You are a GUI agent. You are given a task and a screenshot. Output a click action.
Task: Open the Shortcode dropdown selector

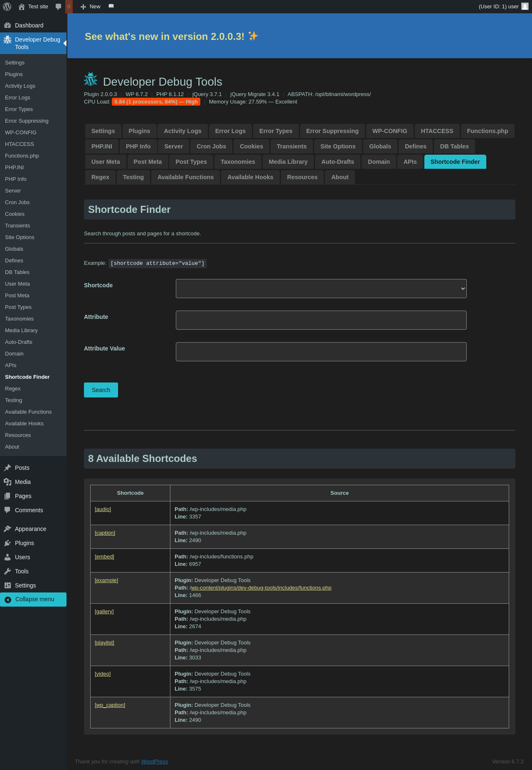click(321, 289)
